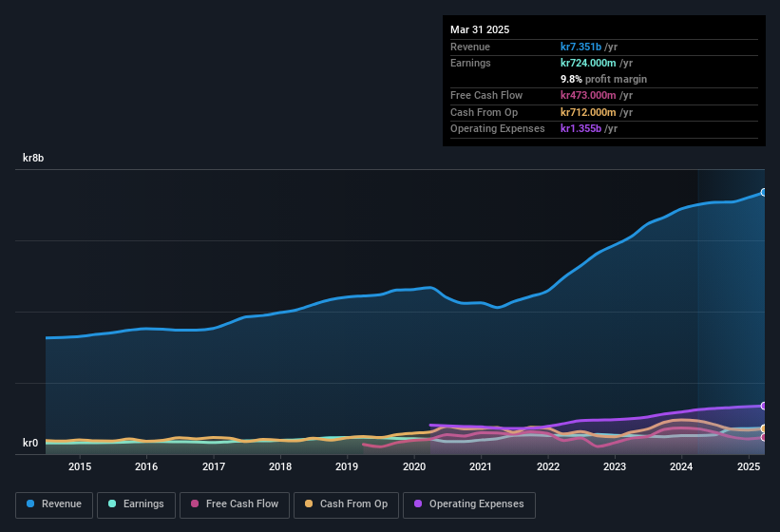Click the 2023 x-axis label

click(615, 466)
